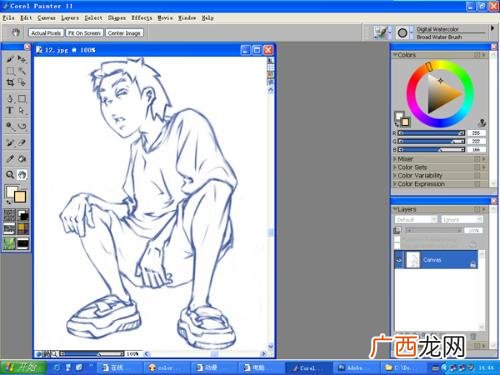Open the brush category selector icon

pos(381,33)
